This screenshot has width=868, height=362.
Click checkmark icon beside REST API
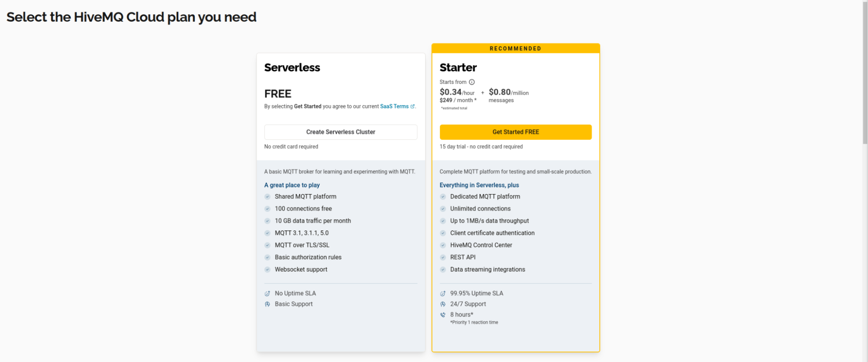click(x=443, y=257)
